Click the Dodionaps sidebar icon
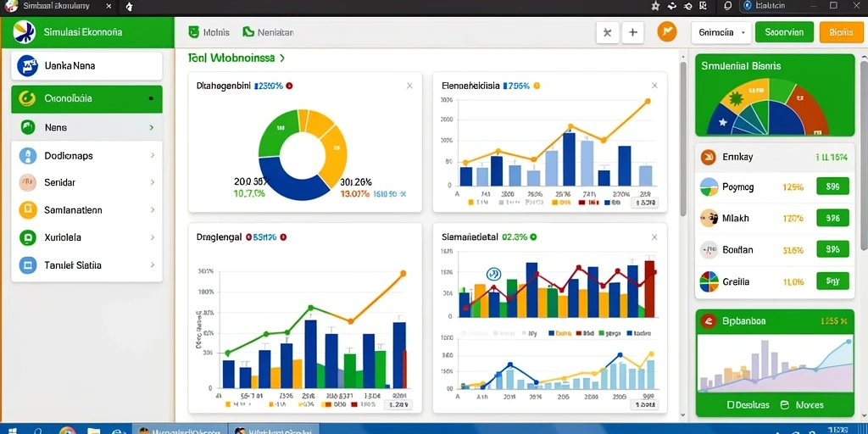Screen dimensions: 868x434 coord(28,156)
